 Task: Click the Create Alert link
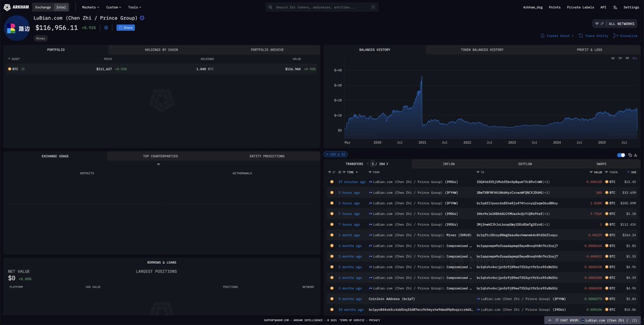pos(557,36)
